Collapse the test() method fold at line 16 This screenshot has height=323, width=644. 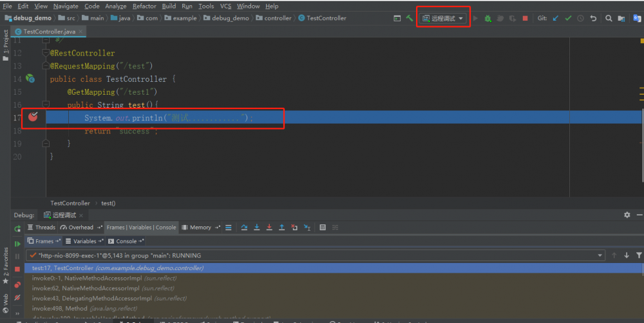pyautogui.click(x=46, y=105)
